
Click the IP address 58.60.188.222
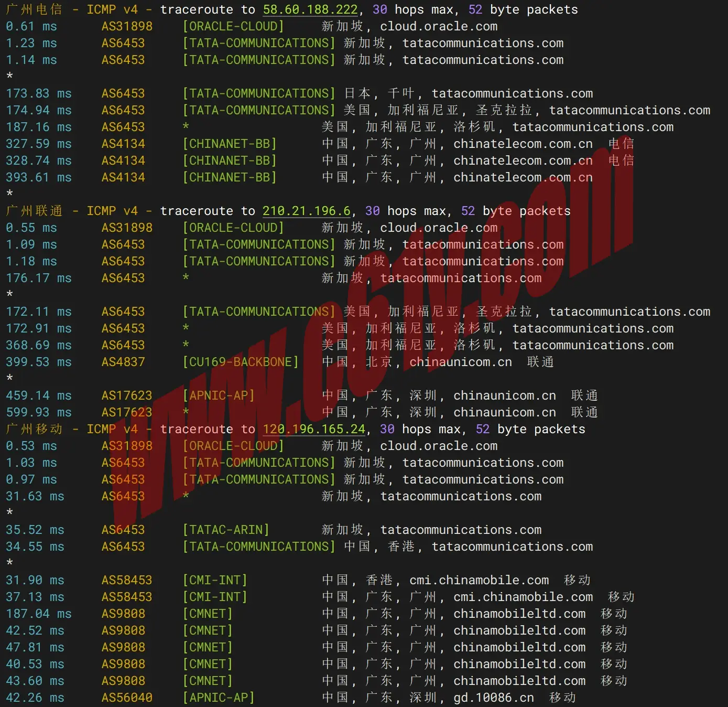[x=310, y=9]
